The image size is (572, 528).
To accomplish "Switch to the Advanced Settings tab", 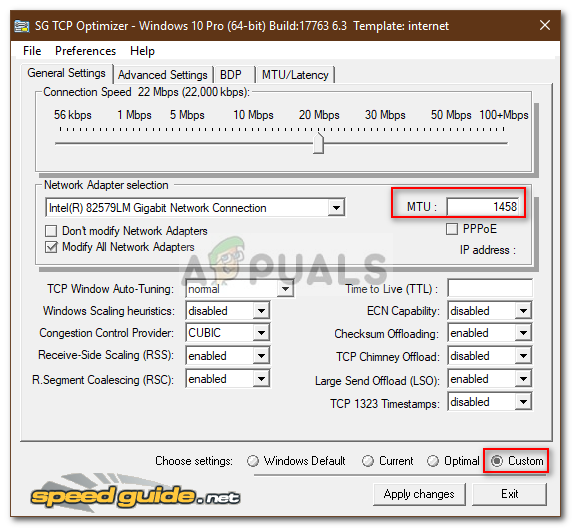I will pos(163,75).
